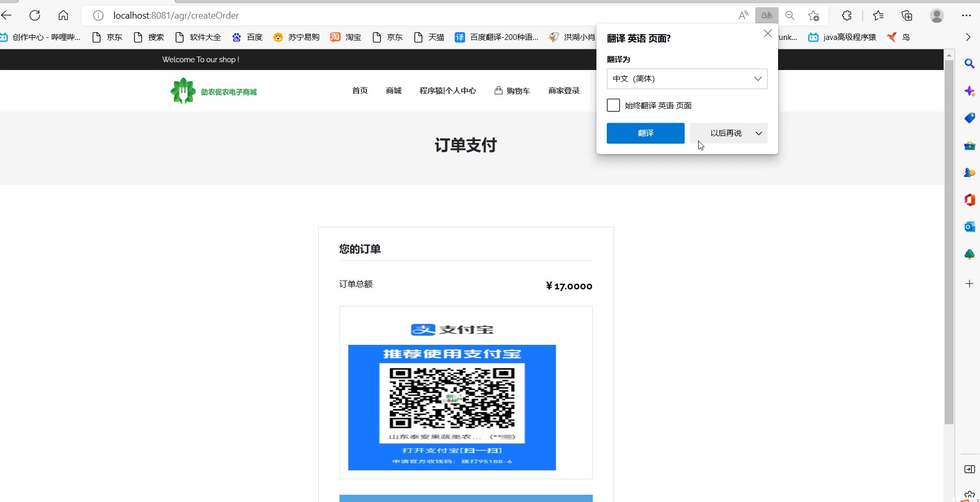980x502 pixels.
Task: Close the translate popup
Action: click(768, 34)
